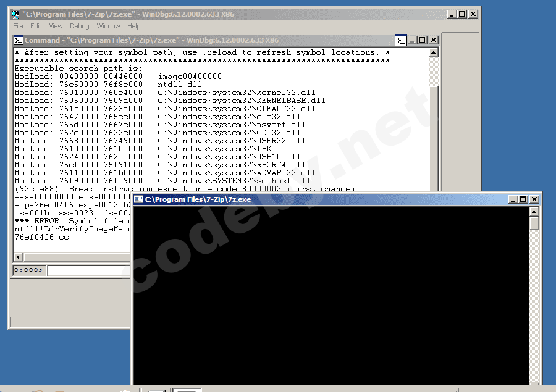556x392 pixels.
Task: Minimize the main WinDbg window
Action: point(452,14)
